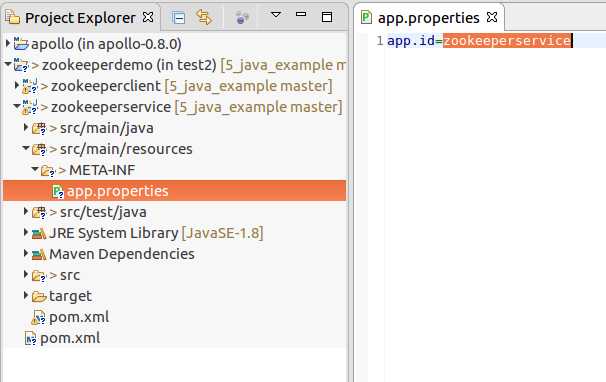The image size is (606, 382).
Task: Expand the src/test/java folder
Action: point(26,211)
